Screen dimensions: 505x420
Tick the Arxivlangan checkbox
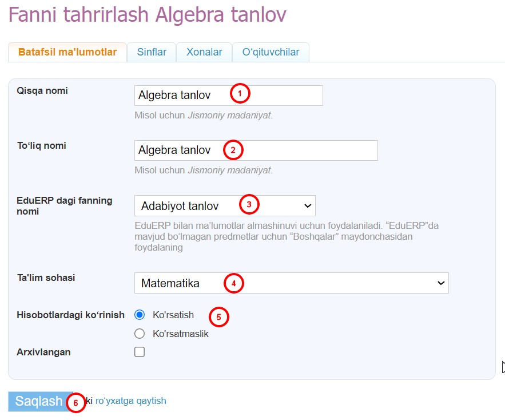pyautogui.click(x=140, y=352)
